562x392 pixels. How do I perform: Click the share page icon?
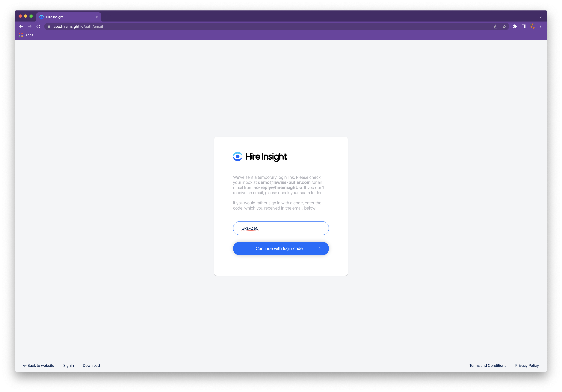coord(495,26)
